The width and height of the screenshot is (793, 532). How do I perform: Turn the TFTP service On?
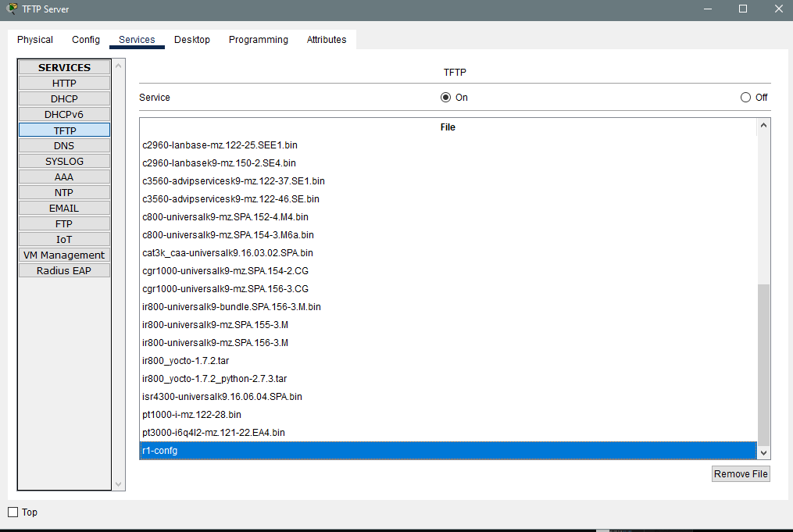pyautogui.click(x=445, y=97)
